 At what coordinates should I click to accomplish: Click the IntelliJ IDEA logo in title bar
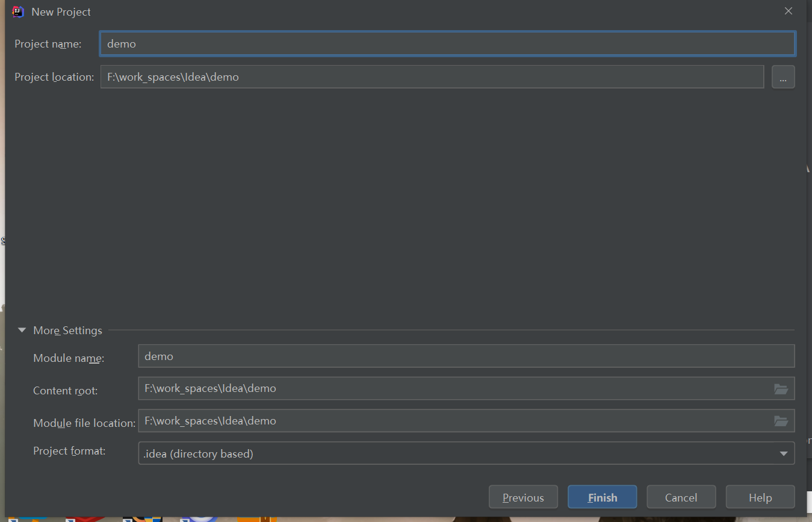18,11
